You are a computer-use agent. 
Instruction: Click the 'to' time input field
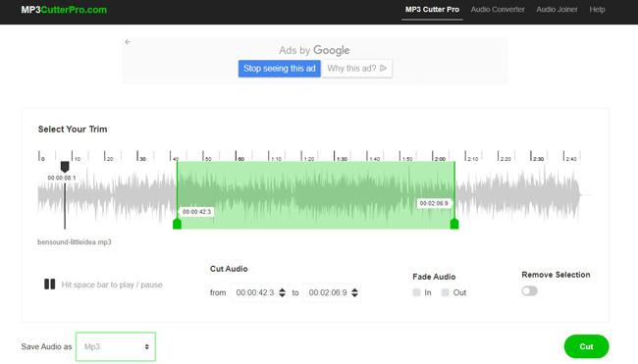[x=332, y=292]
